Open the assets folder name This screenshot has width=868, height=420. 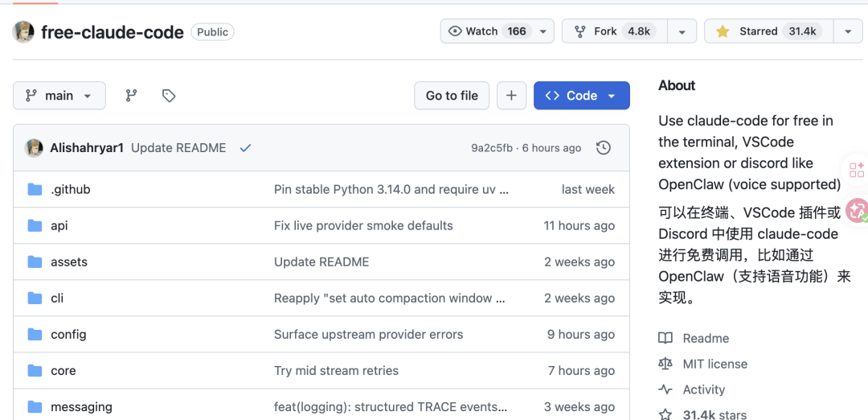click(69, 261)
